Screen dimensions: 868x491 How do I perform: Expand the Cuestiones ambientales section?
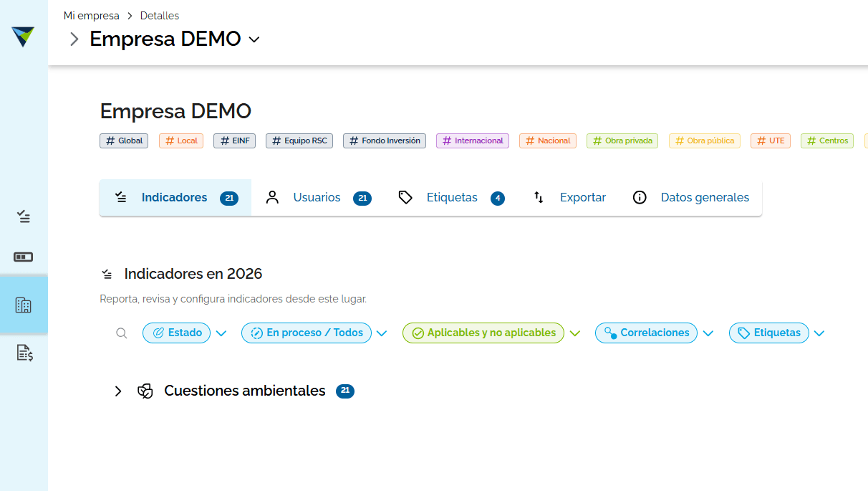(x=118, y=391)
